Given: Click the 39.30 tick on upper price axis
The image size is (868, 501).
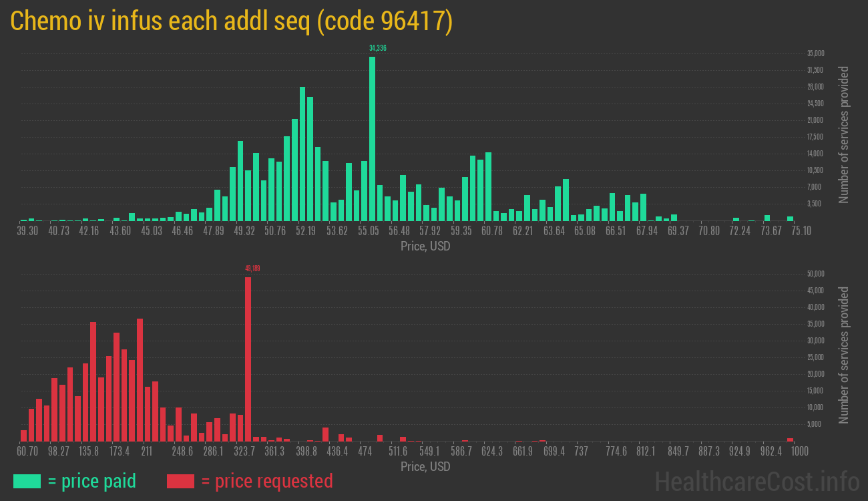Looking at the screenshot, I should [27, 230].
